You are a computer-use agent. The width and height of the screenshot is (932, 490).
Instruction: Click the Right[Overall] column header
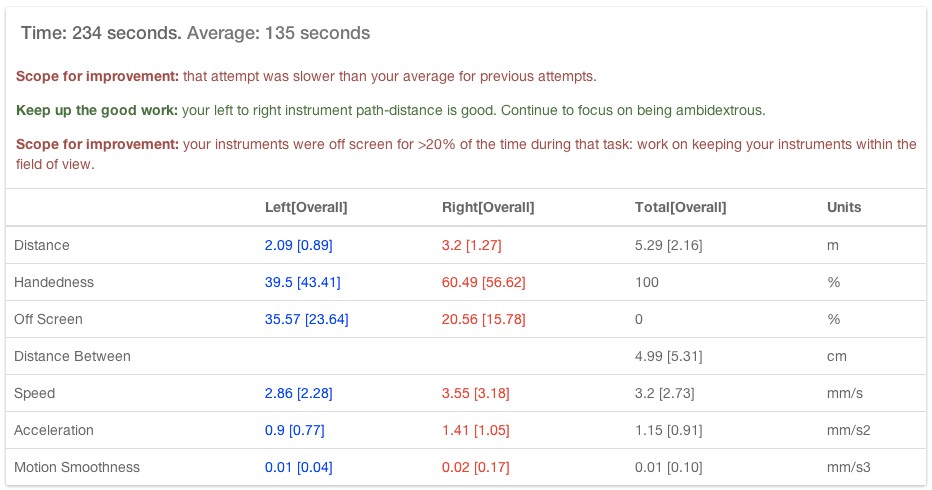tap(488, 207)
